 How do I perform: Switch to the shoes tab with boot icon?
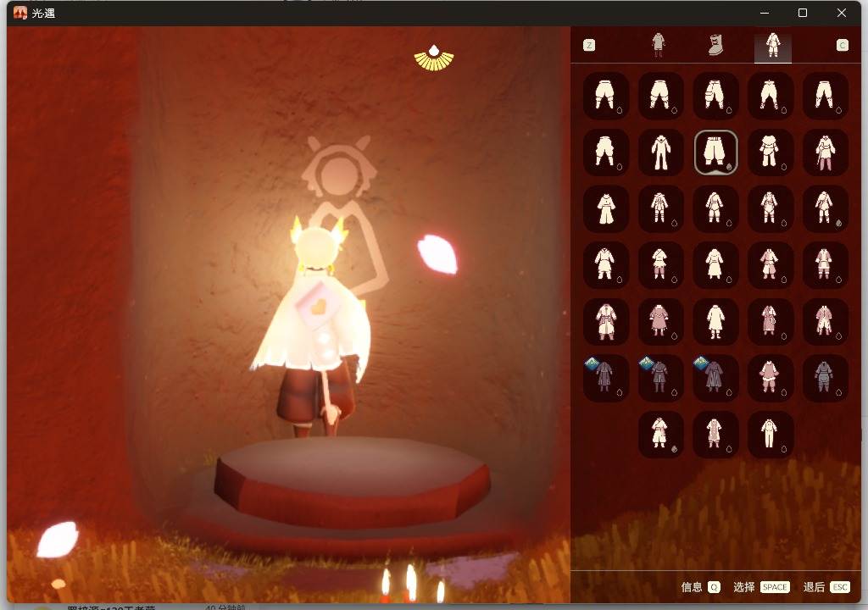pos(715,45)
